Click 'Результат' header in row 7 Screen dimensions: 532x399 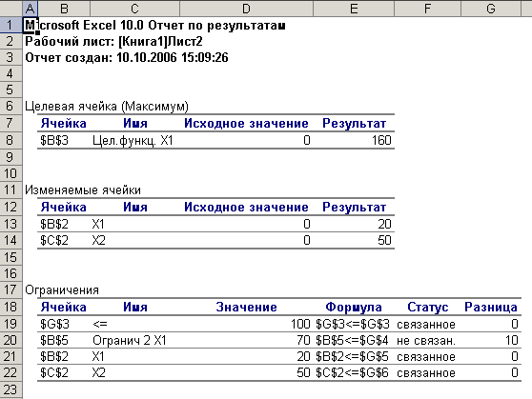pos(354,124)
